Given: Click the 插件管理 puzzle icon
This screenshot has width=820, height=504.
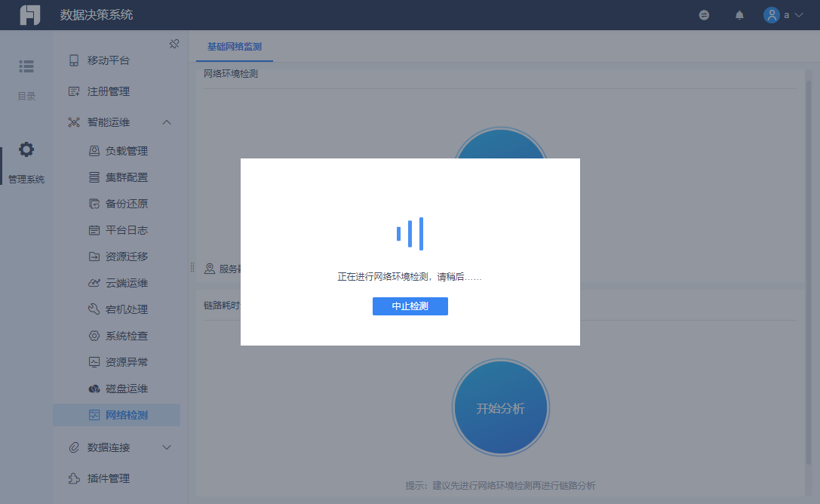Looking at the screenshot, I should click(x=74, y=478).
